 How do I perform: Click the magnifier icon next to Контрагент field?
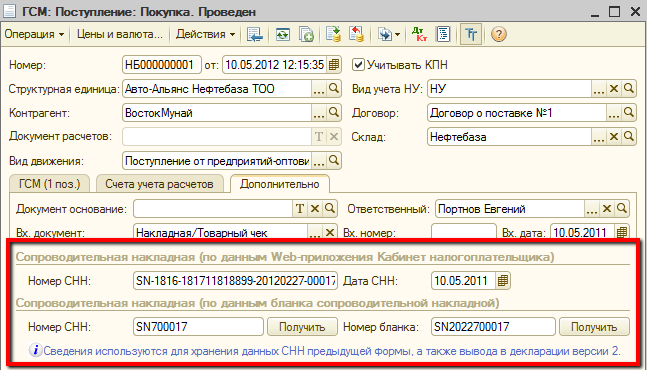pos(334,113)
